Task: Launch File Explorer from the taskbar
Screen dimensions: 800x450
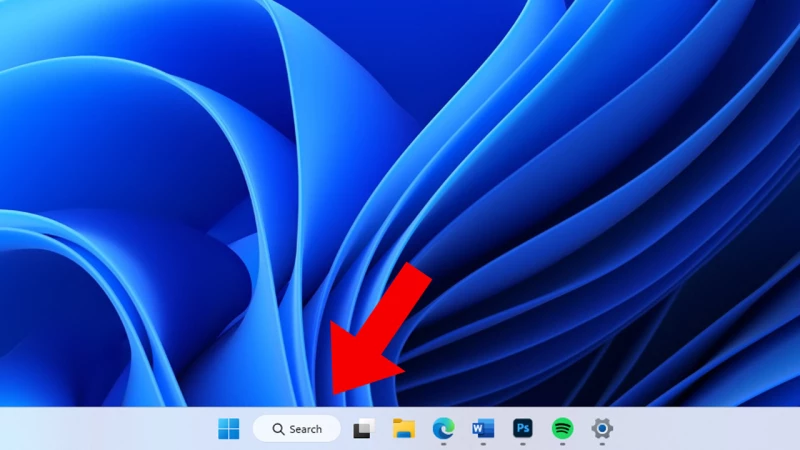Action: [x=404, y=429]
